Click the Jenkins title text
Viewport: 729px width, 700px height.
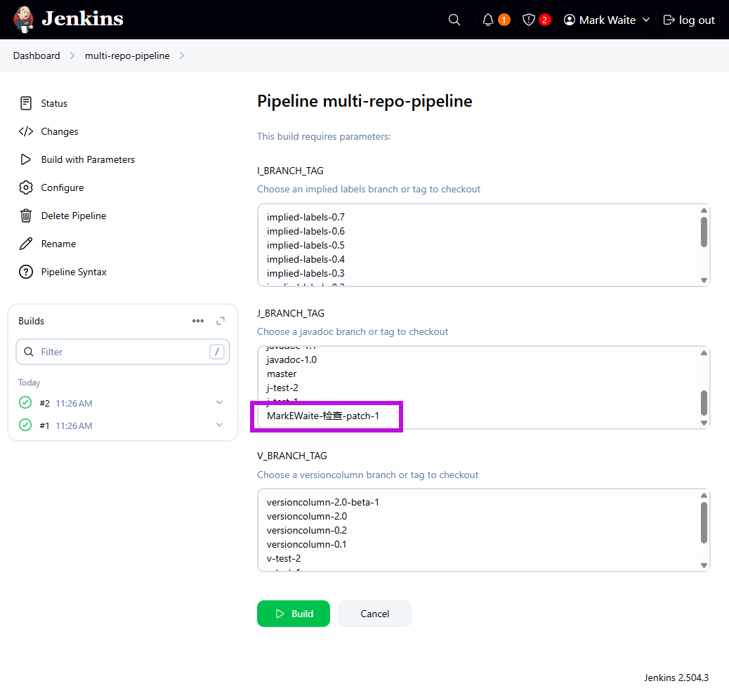coord(82,18)
